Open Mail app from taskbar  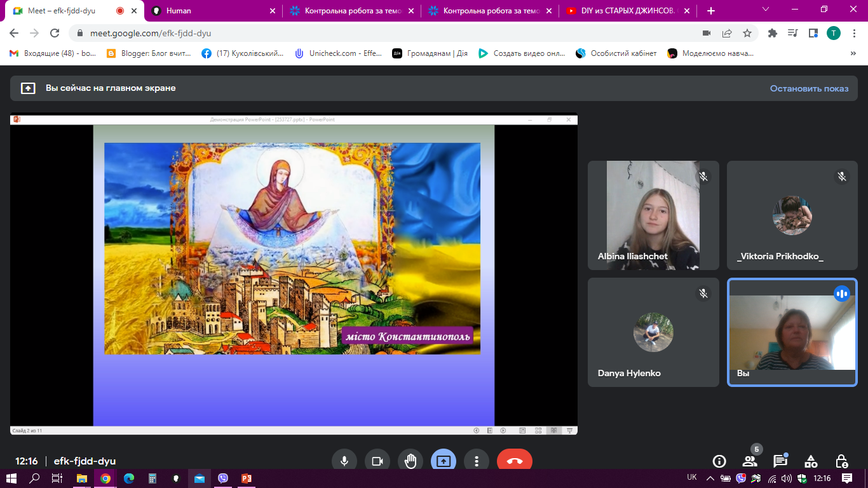200,478
